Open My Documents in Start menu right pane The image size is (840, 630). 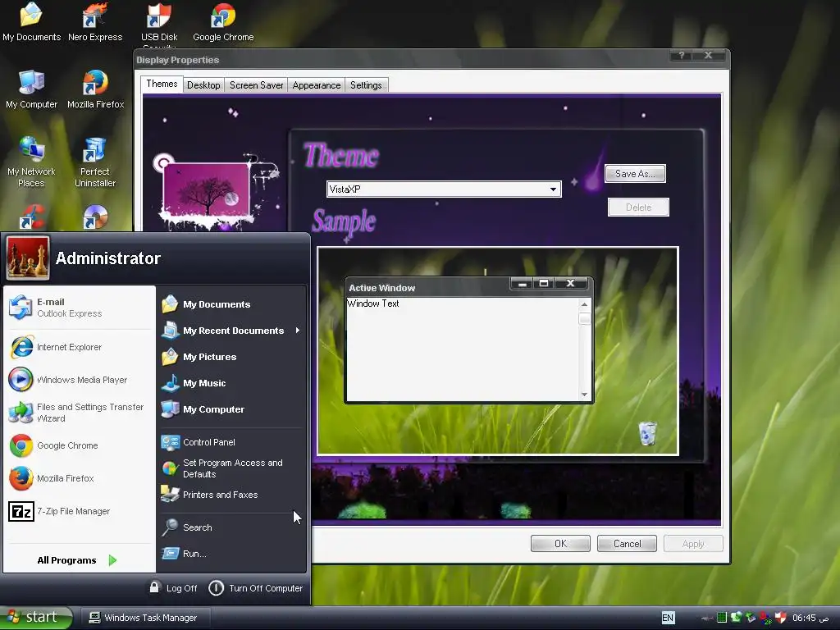click(232, 304)
